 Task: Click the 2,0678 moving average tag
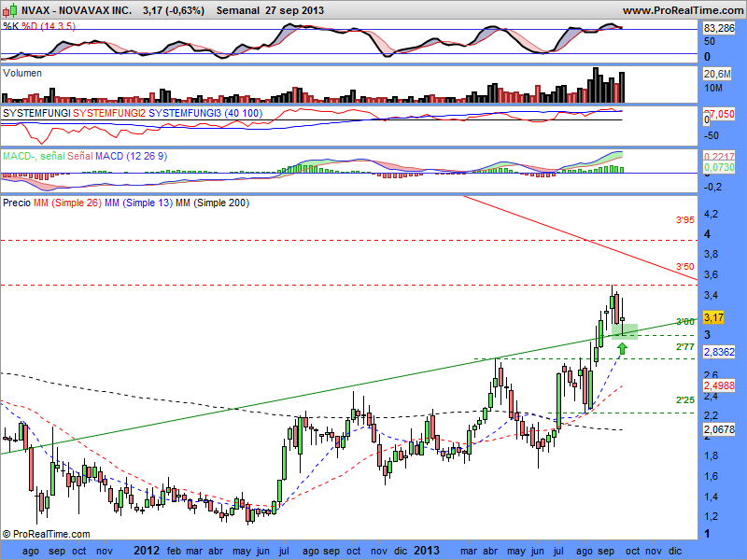coord(719,429)
